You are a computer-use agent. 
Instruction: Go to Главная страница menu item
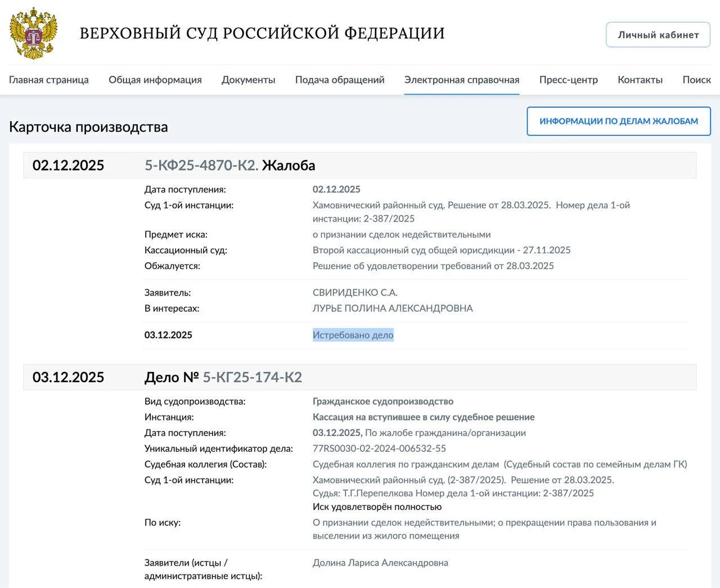coord(49,80)
